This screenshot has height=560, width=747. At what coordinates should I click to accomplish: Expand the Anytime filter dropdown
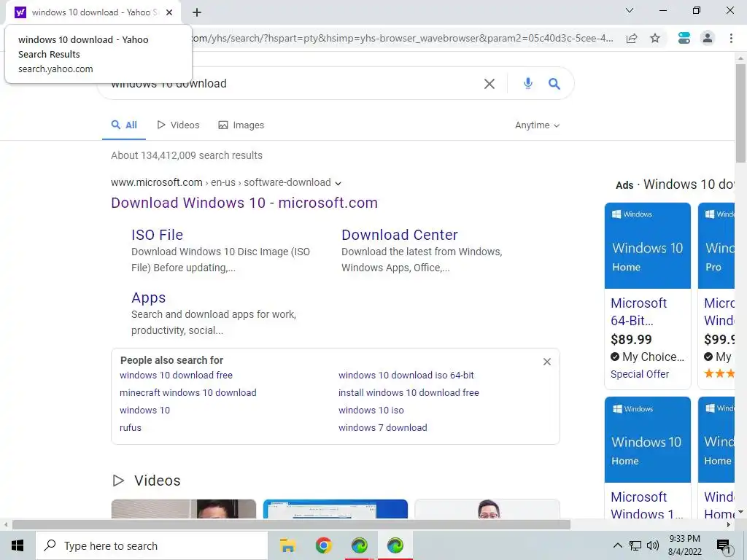coord(538,125)
